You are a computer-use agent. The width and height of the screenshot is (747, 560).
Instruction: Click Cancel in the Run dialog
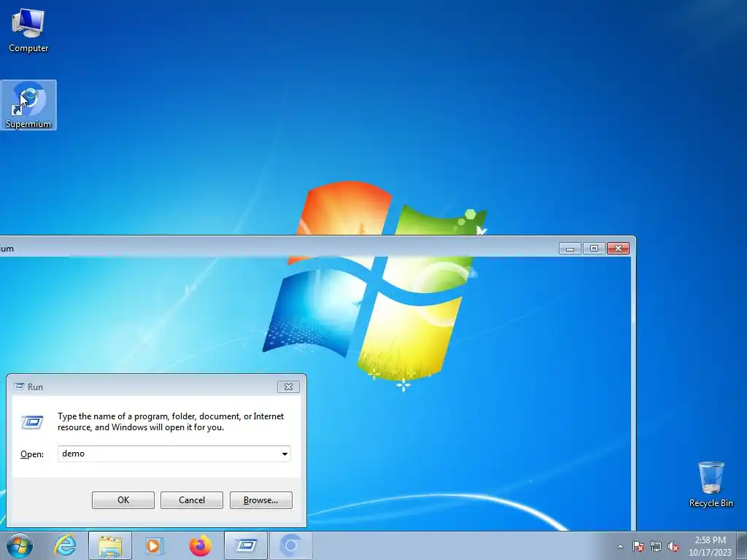pyautogui.click(x=192, y=500)
